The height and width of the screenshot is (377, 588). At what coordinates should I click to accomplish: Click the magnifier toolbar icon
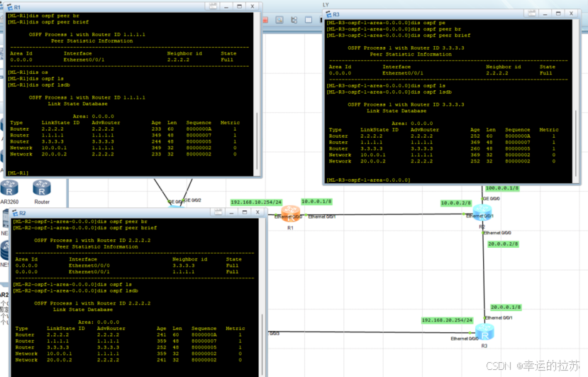click(279, 20)
